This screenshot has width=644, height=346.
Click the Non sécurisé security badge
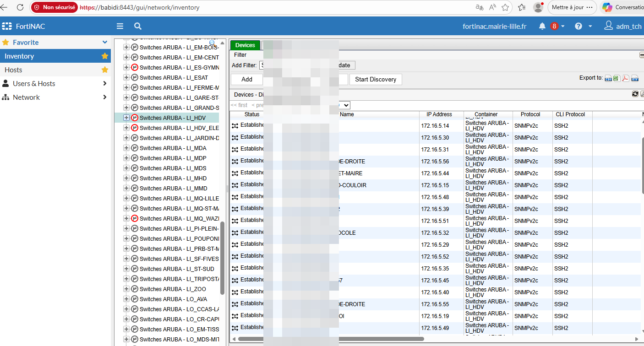click(x=54, y=7)
